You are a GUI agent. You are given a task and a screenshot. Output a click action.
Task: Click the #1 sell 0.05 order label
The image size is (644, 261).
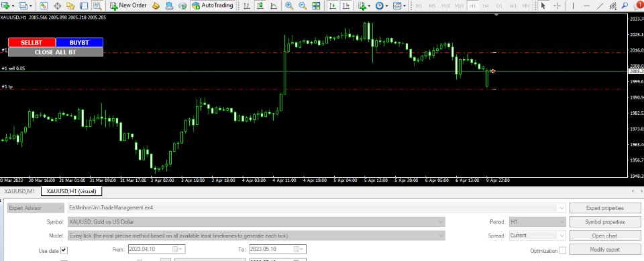tap(13, 68)
